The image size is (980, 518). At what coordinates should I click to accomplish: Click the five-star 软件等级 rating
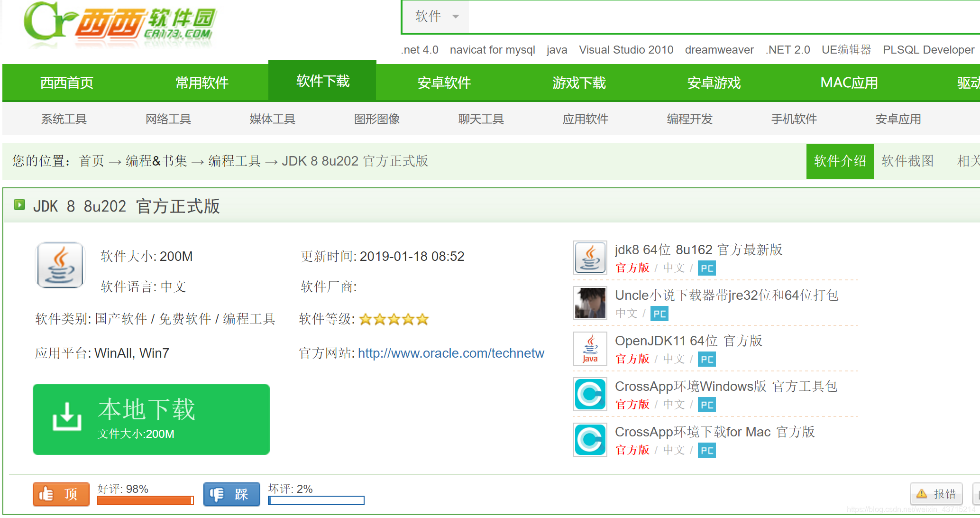pos(394,319)
